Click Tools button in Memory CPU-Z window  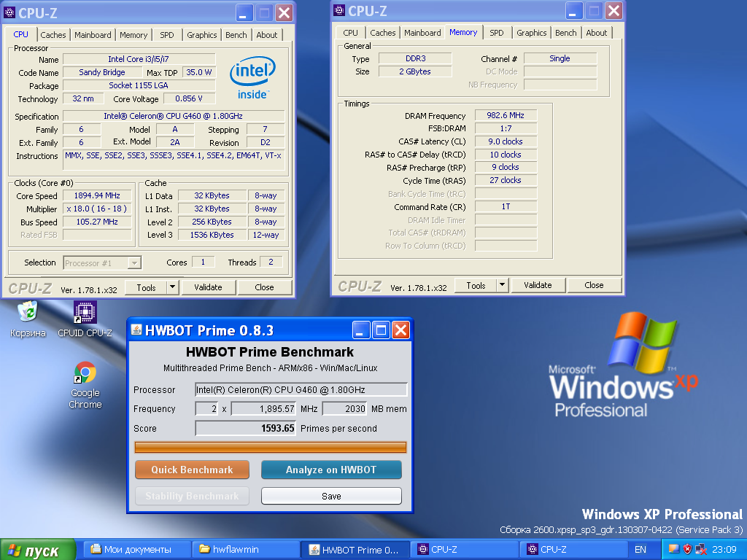[476, 285]
